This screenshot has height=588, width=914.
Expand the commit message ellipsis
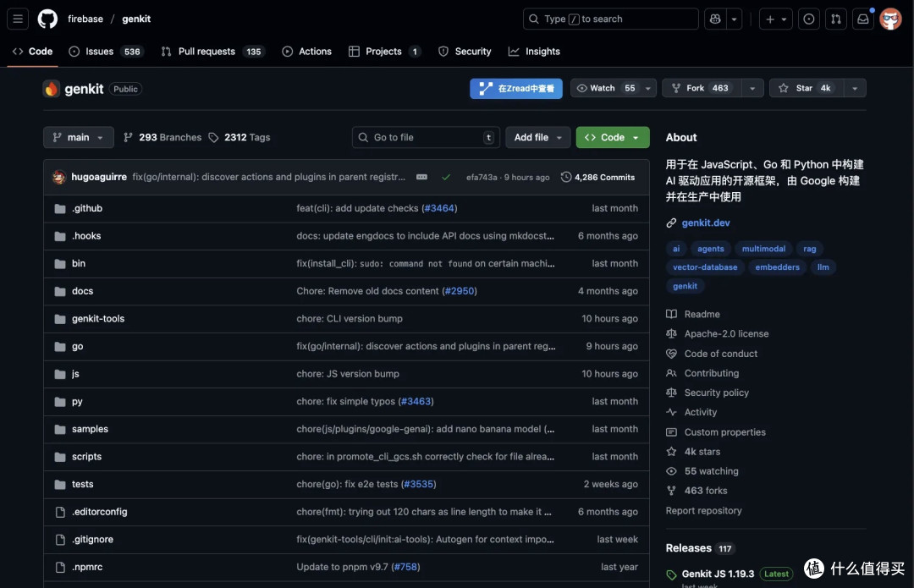[x=421, y=177]
